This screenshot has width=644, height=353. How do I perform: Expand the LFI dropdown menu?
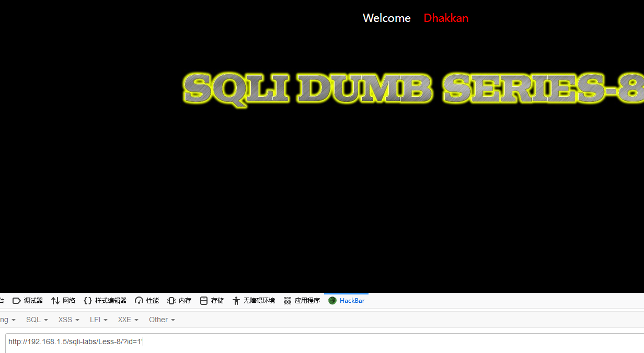(x=98, y=320)
